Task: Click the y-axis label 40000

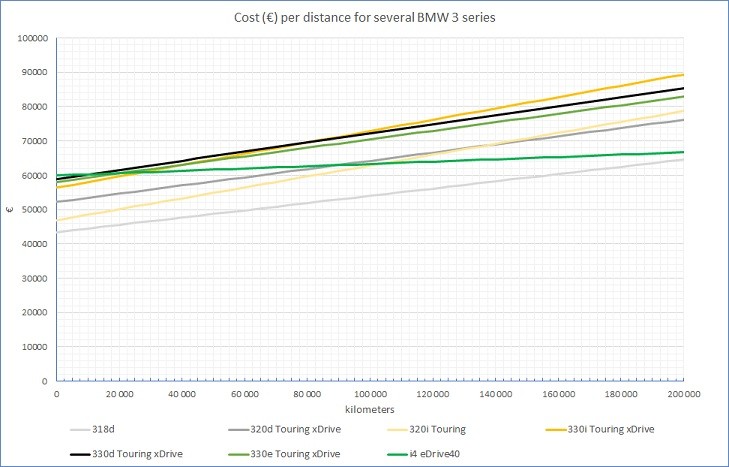Action: [x=34, y=244]
